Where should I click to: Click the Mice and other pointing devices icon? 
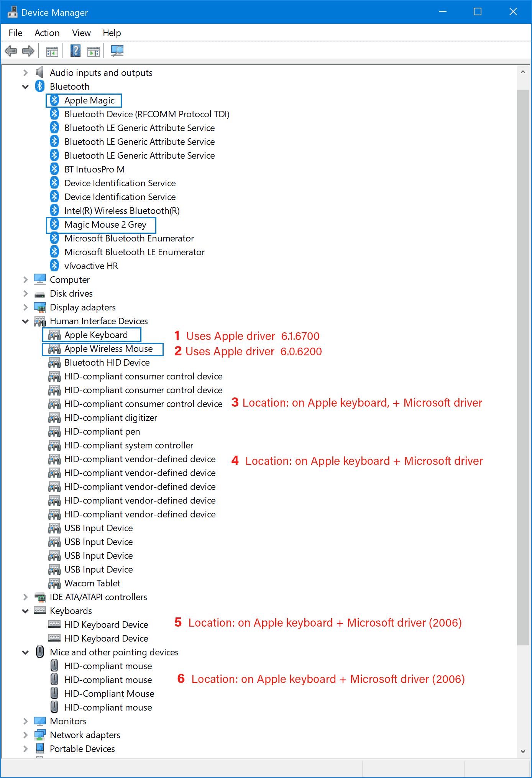tap(40, 652)
